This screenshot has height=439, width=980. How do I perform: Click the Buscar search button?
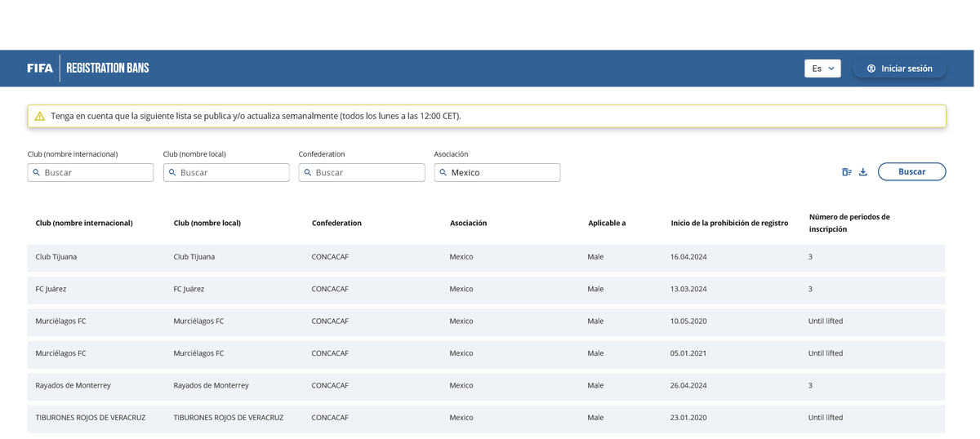click(911, 171)
